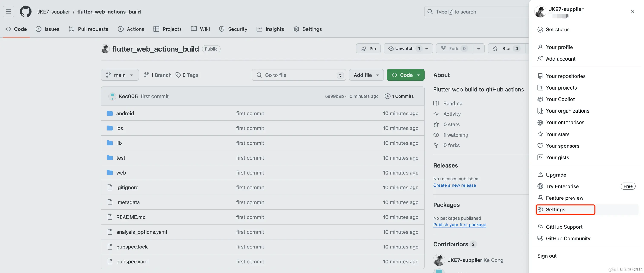Image resolution: width=644 pixels, height=273 pixels.
Task: Open the repository Settings tab
Action: tap(308, 29)
